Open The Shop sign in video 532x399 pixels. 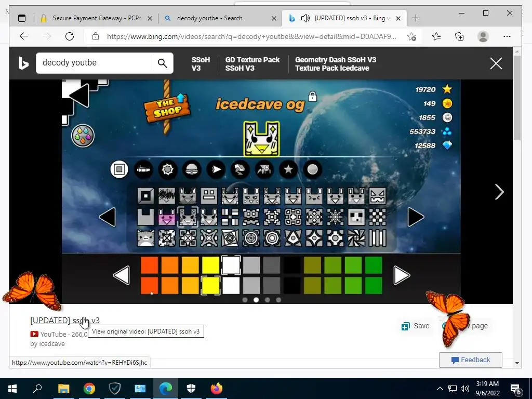click(x=167, y=109)
